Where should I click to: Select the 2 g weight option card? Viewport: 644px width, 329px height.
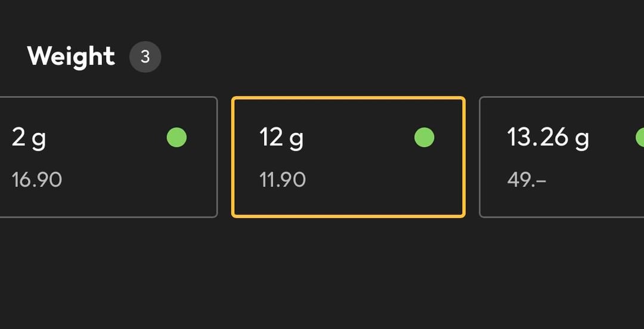tap(107, 157)
